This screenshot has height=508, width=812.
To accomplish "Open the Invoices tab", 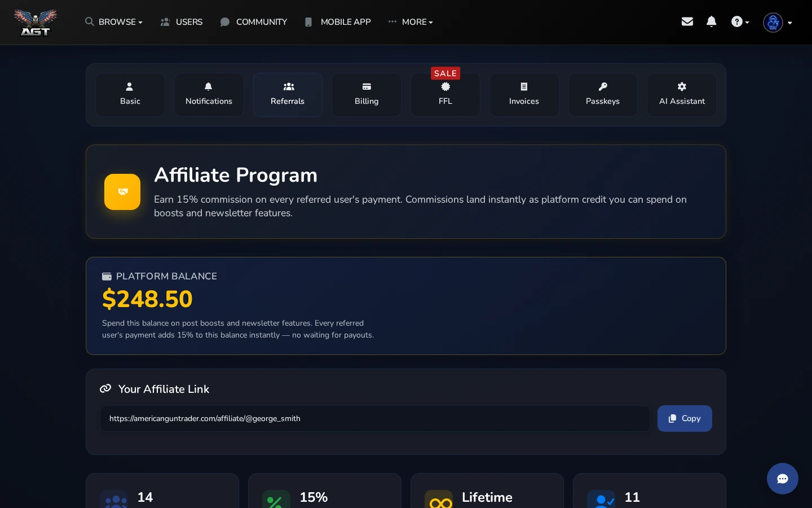I will (x=524, y=95).
